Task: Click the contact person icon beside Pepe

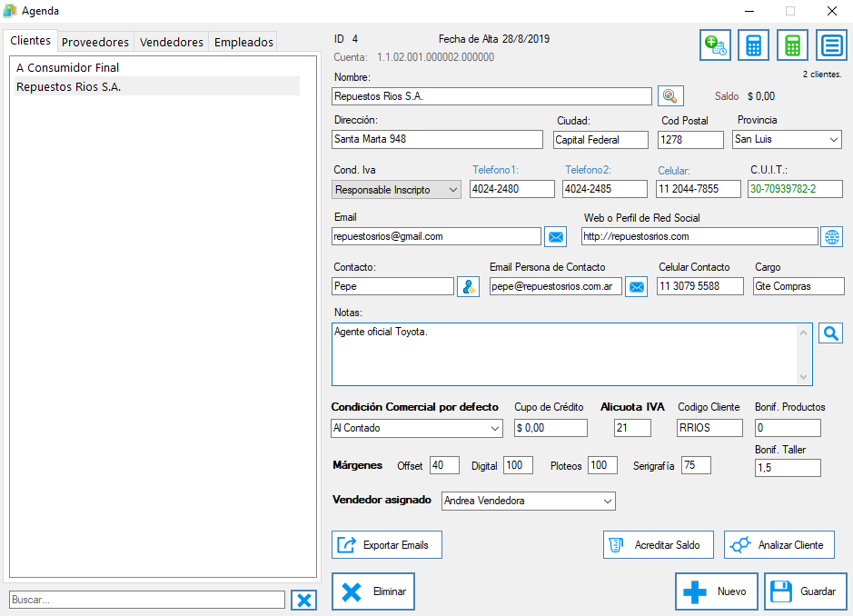Action: pyautogui.click(x=469, y=286)
